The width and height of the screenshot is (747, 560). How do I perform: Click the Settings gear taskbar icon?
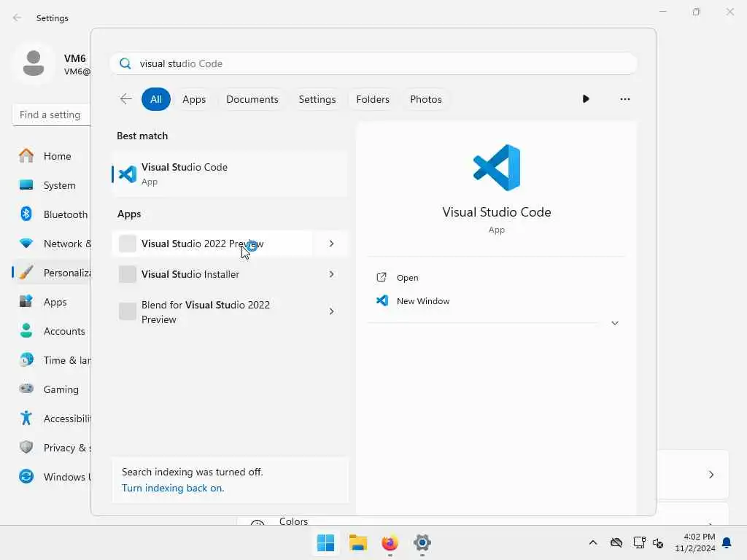tap(422, 542)
